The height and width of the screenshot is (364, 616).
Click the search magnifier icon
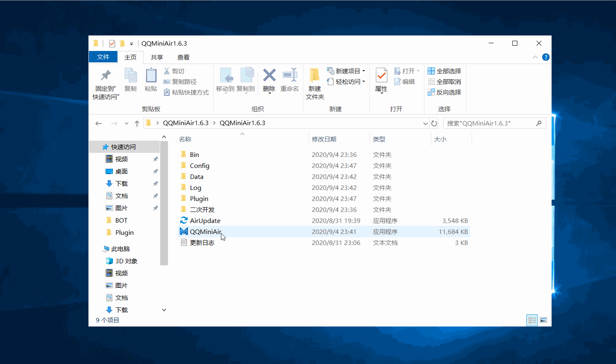pyautogui.click(x=539, y=123)
